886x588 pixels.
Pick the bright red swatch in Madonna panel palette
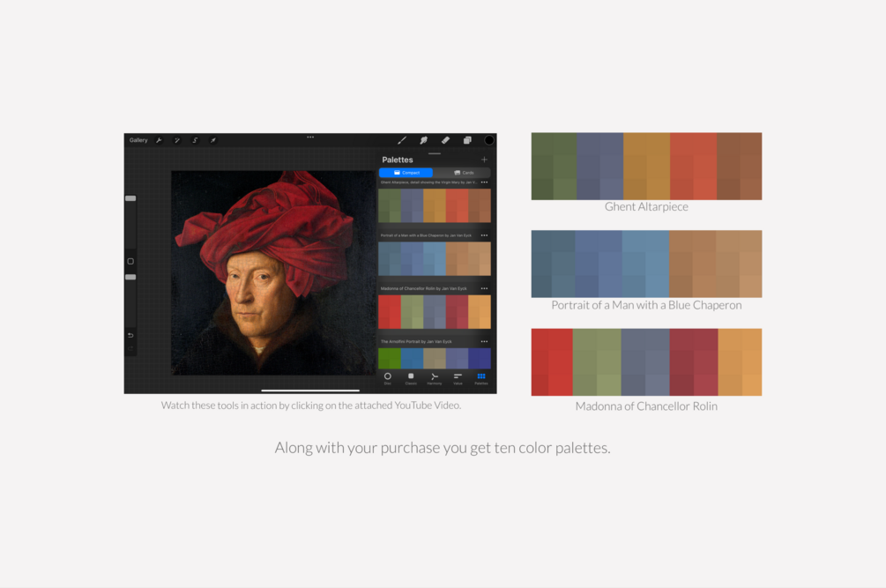click(390, 312)
